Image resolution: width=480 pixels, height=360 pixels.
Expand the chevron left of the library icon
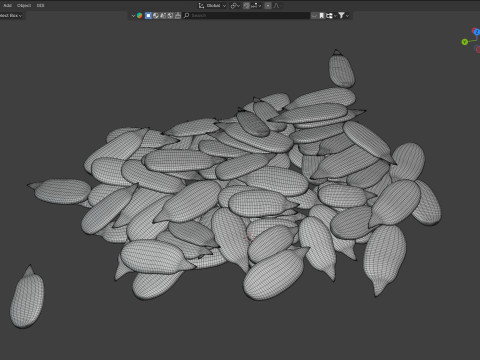coord(133,16)
